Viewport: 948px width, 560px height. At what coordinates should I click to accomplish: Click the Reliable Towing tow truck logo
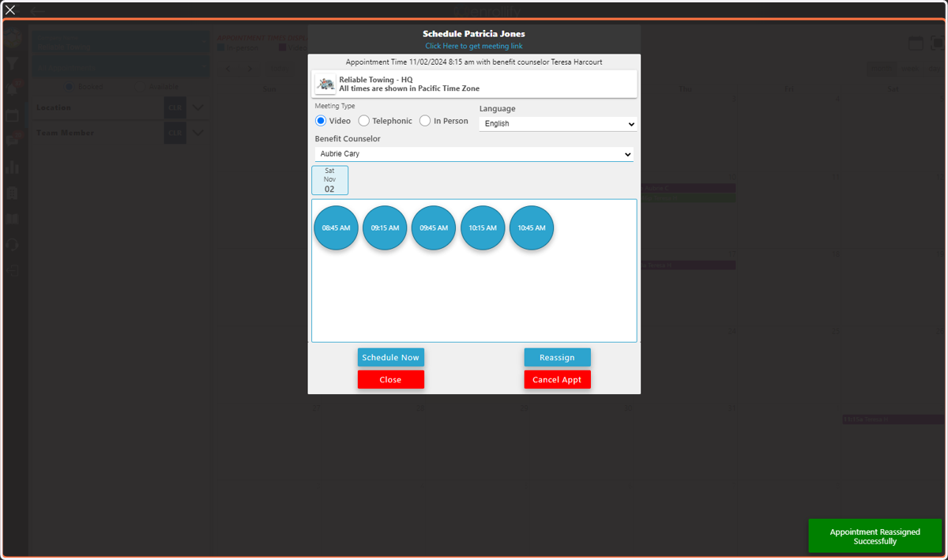pos(325,85)
